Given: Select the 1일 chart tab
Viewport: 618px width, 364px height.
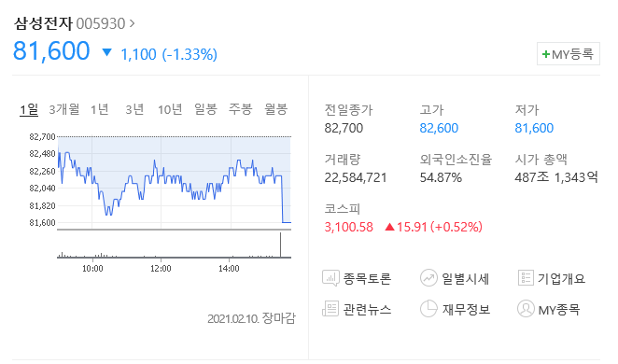Looking at the screenshot, I should [29, 109].
